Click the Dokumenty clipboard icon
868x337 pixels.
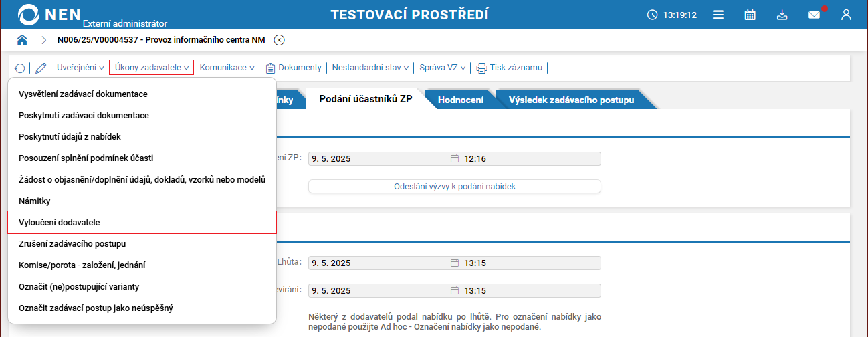pos(271,68)
